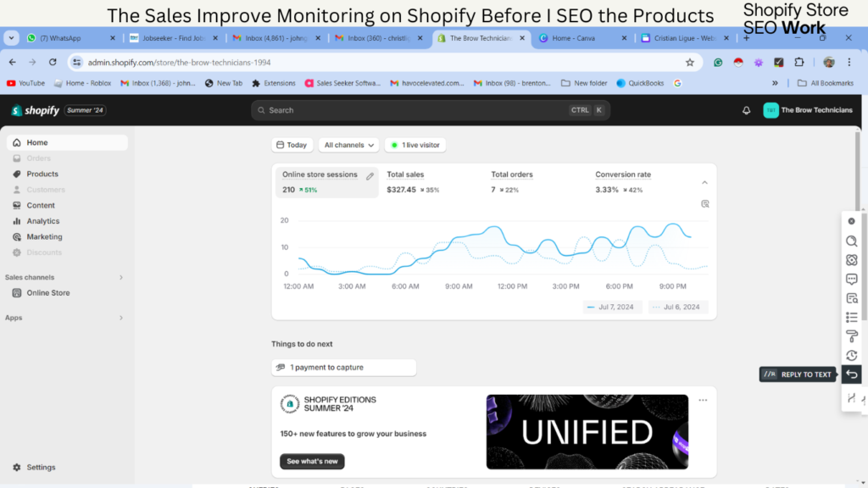Reload the page

point(53,62)
